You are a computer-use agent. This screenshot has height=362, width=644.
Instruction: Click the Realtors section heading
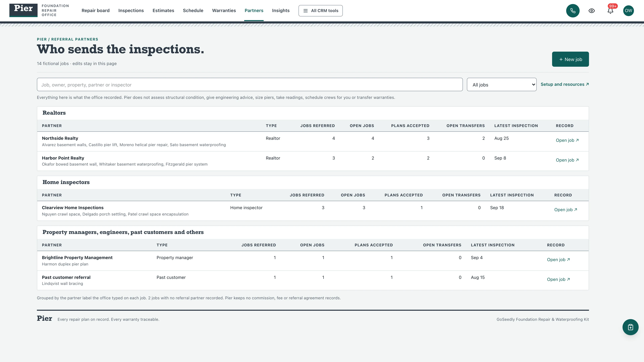pyautogui.click(x=54, y=113)
